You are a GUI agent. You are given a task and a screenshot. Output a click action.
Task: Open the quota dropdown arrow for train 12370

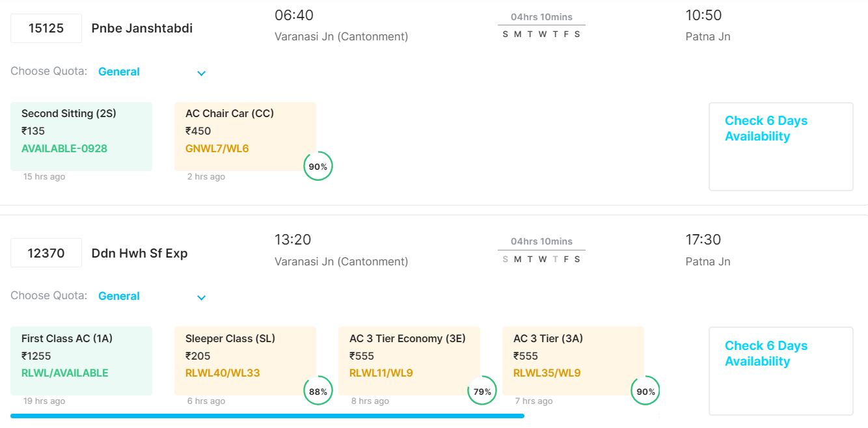201,297
